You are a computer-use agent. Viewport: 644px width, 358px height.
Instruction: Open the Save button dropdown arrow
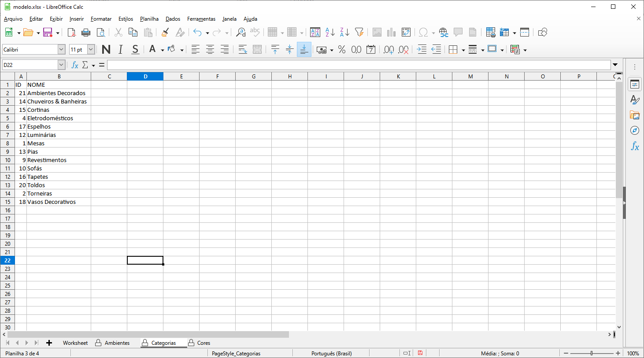coord(57,33)
